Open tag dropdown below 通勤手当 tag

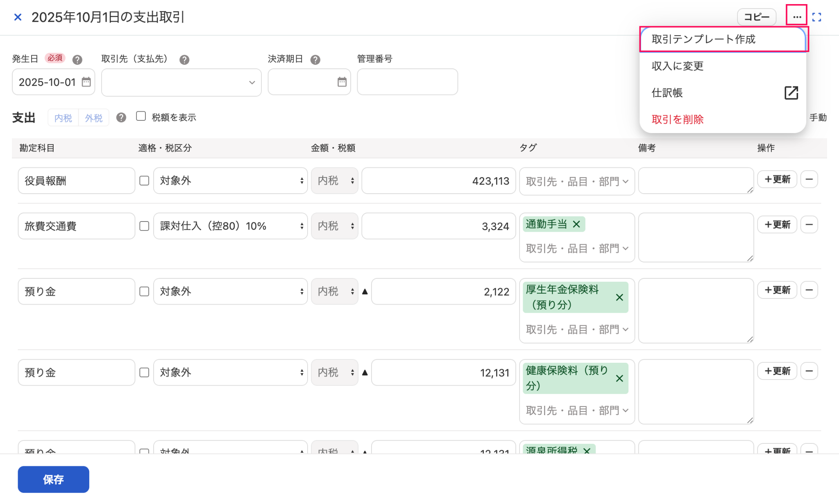(x=577, y=249)
